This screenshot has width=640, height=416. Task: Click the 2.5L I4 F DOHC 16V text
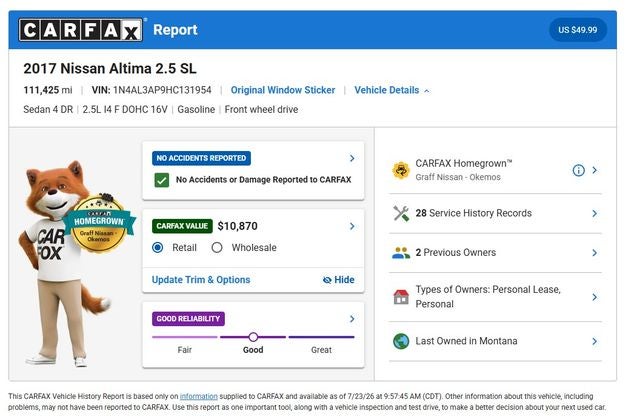pos(125,110)
